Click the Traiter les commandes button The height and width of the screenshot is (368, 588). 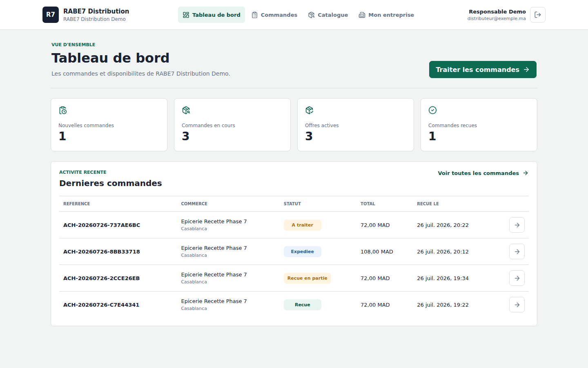coord(483,70)
